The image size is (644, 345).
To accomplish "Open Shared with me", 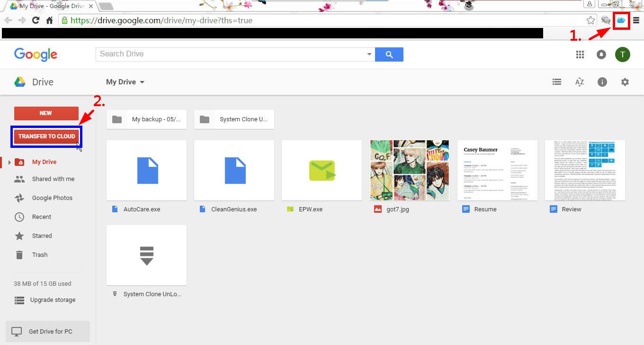I will 53,179.
